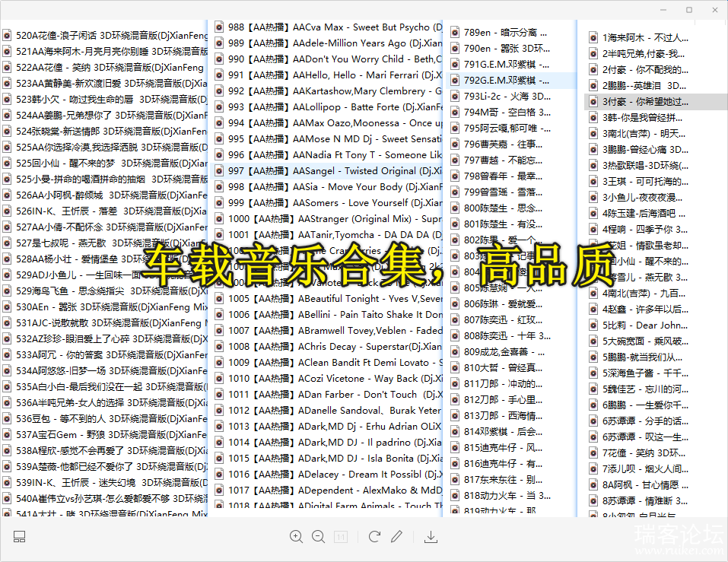Click the file icon beside 818动力火车
The image size is (728, 562).
coord(455,496)
